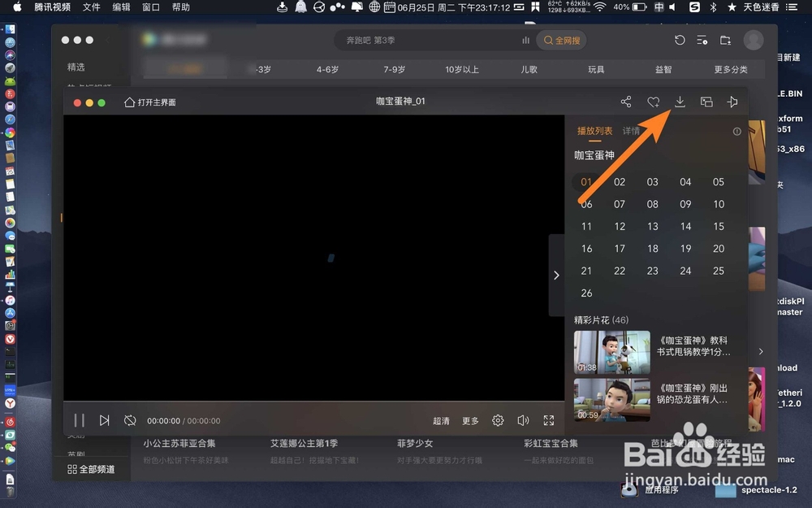Open 彩虹宝宝合集 title
The width and height of the screenshot is (812, 508).
click(x=551, y=444)
